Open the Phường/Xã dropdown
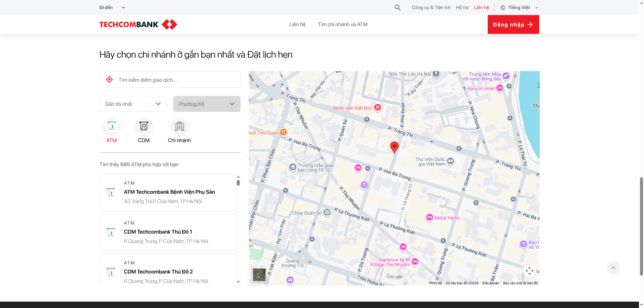The image size is (644, 308). click(207, 104)
